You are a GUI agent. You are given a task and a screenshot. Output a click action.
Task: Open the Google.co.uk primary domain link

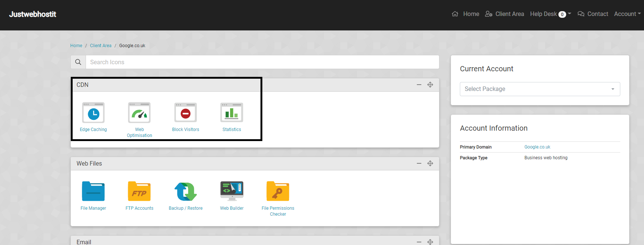[537, 147]
